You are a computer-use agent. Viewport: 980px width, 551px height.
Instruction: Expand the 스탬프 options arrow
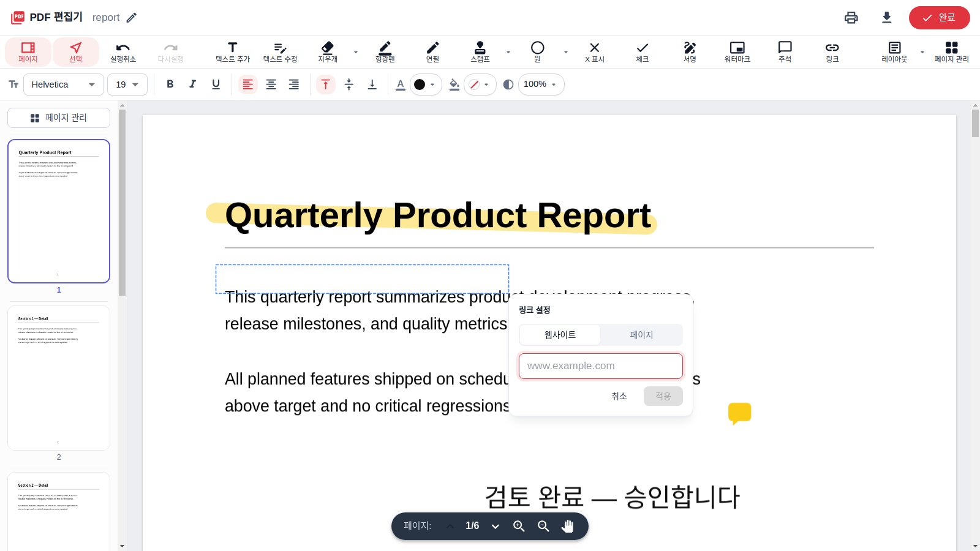(x=508, y=52)
